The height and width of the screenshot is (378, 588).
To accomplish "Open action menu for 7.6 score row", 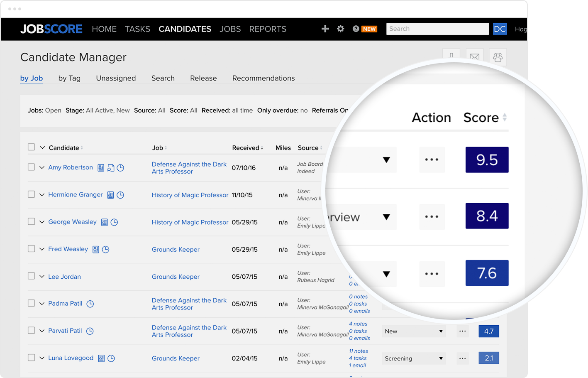I will point(432,274).
